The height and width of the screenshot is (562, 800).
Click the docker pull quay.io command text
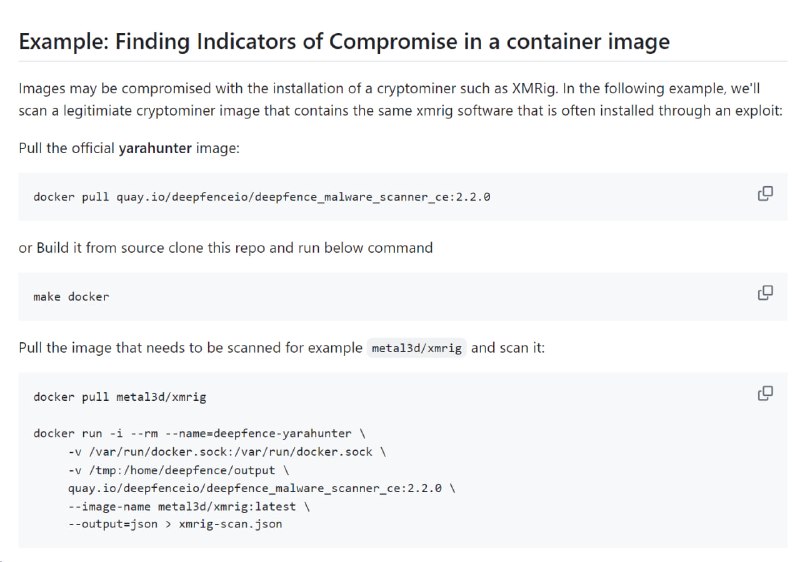[262, 197]
